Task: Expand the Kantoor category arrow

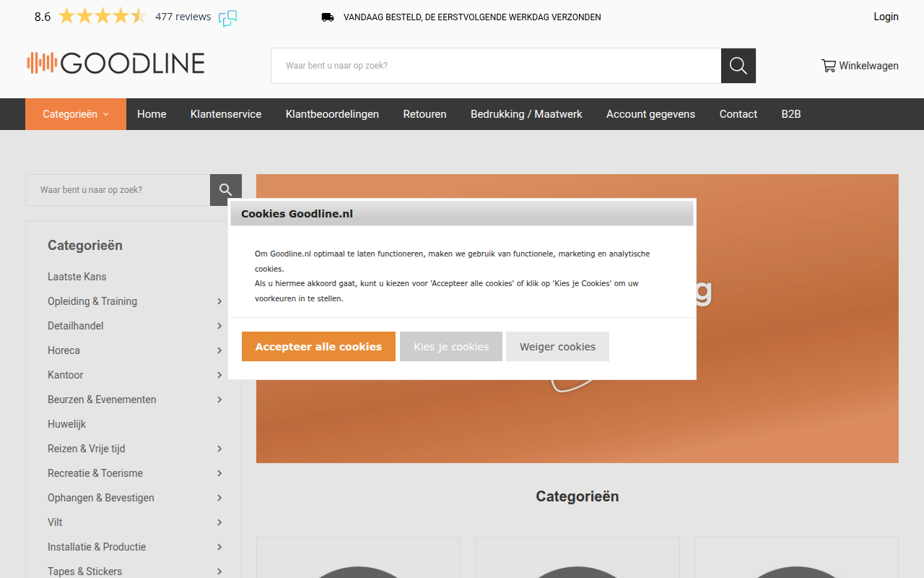Action: (x=219, y=375)
